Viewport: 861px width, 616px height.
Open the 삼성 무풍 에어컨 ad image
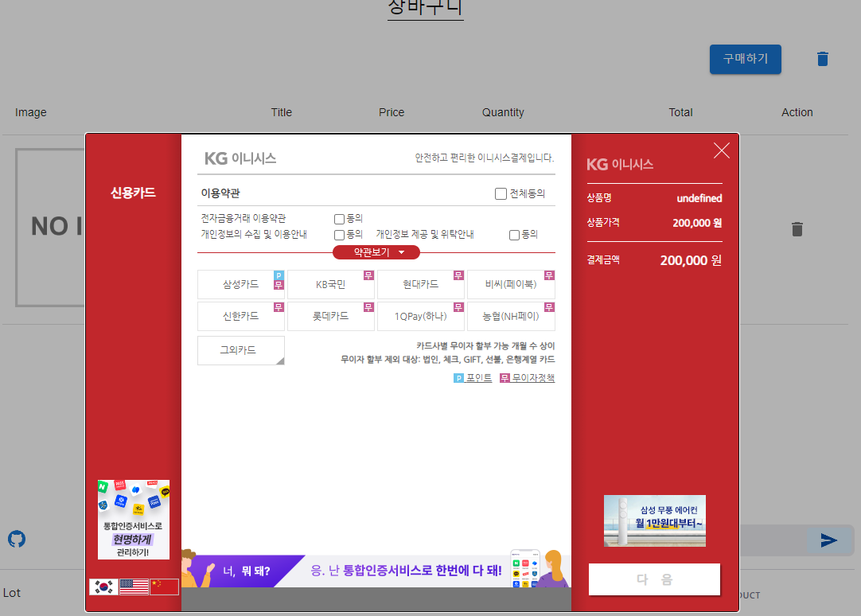(655, 520)
